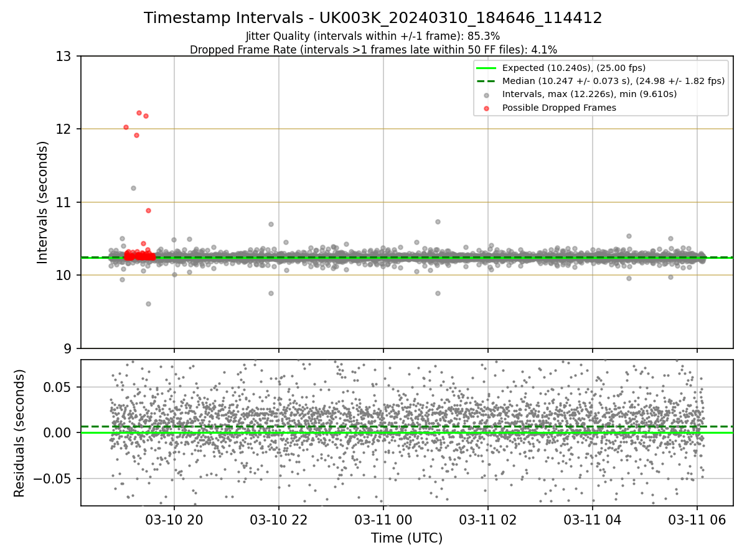Click the y-axis tick label '13'
The image size is (747, 560).
pos(64,57)
